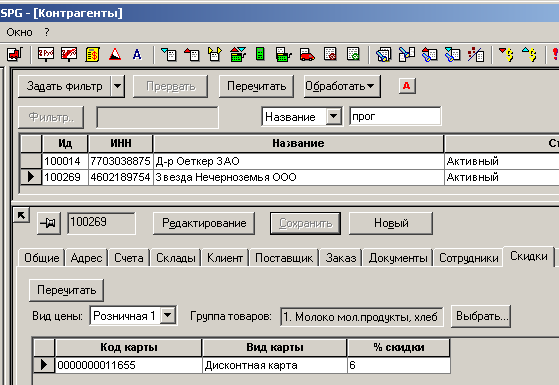The width and height of the screenshot is (559, 385).
Task: Click the red exit-document toolbar icon
Action: 15,55
